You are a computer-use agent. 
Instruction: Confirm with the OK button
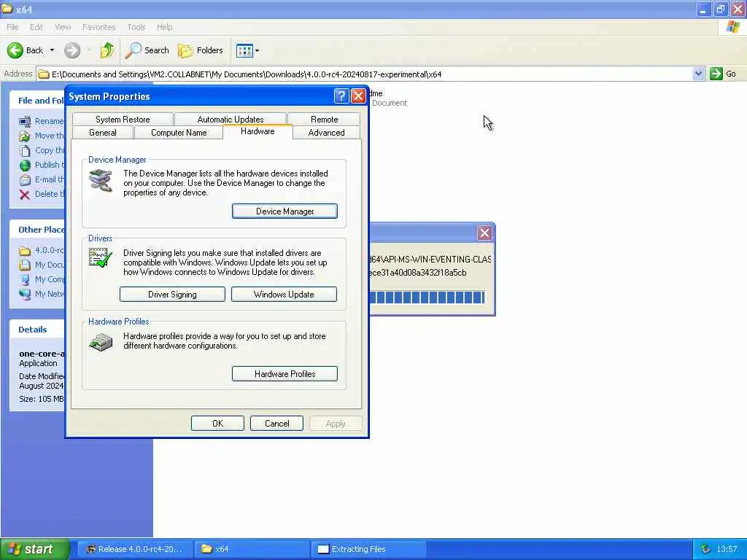coord(217,424)
